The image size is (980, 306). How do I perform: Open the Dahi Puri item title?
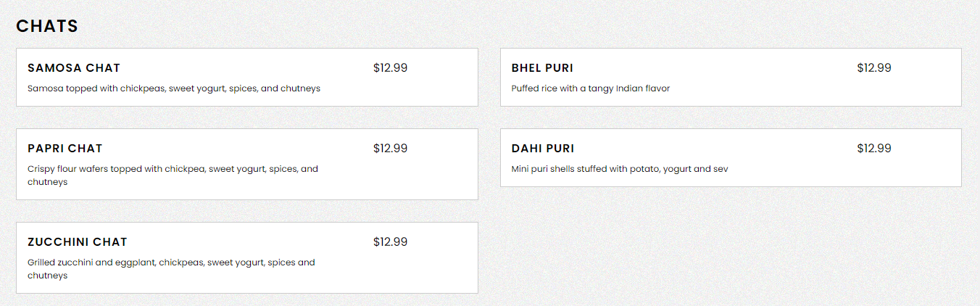[x=543, y=149]
